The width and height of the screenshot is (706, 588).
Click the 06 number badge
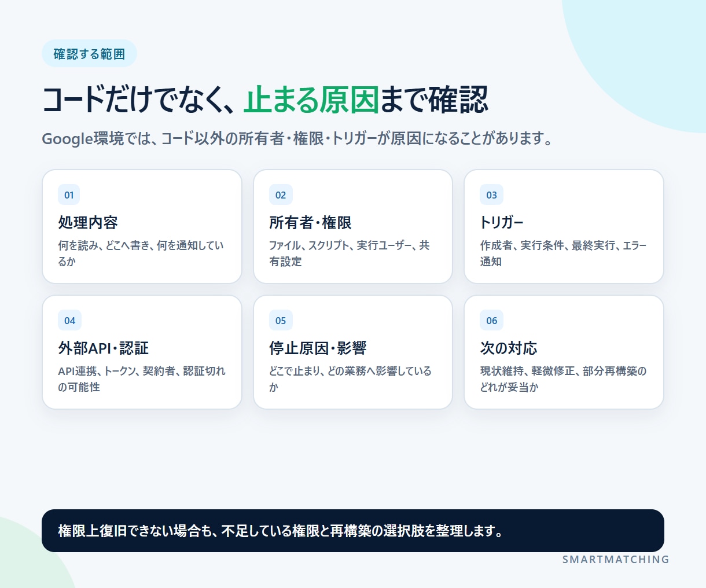coord(491,321)
